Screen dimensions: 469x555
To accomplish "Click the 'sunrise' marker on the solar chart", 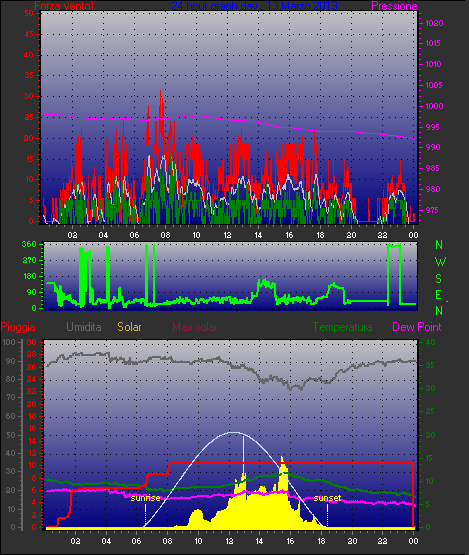I will tap(145, 498).
